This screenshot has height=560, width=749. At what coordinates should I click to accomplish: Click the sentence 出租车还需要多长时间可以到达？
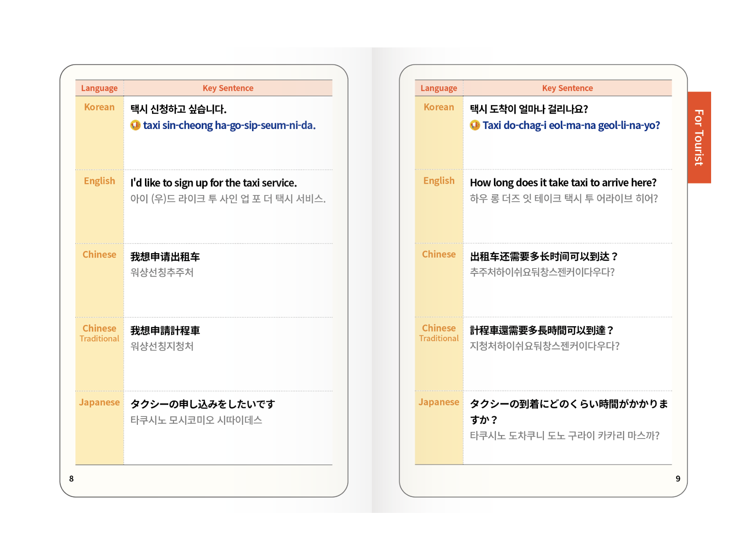[544, 257]
